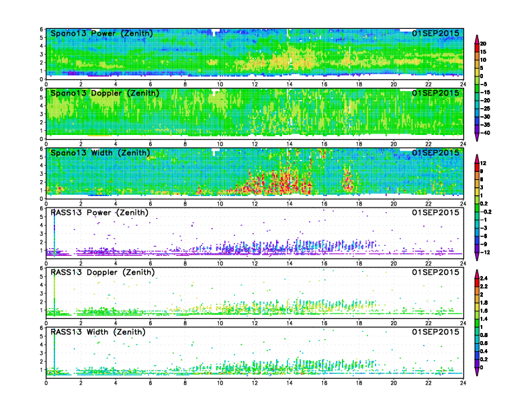
Task: Pick the dark blue swatch between -6 and -9
Action: click(477, 240)
